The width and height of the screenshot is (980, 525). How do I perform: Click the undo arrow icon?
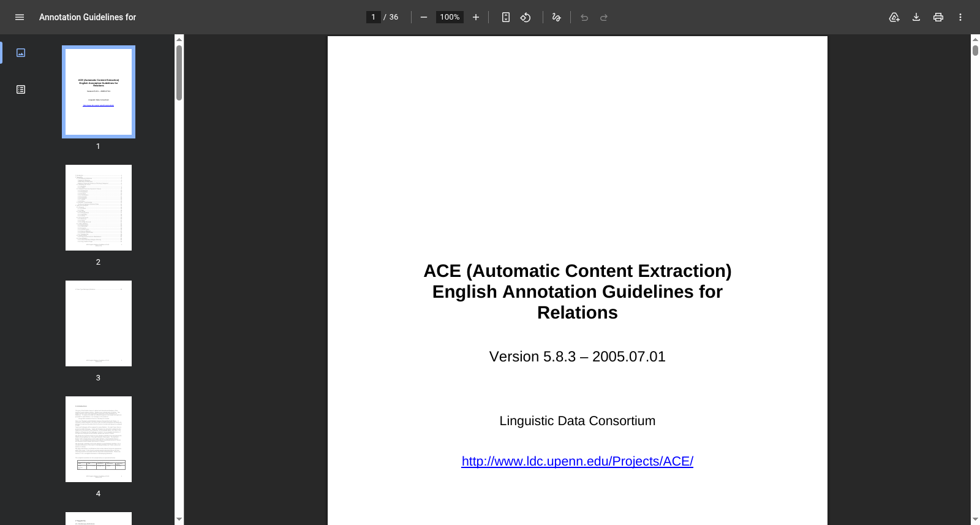point(584,17)
